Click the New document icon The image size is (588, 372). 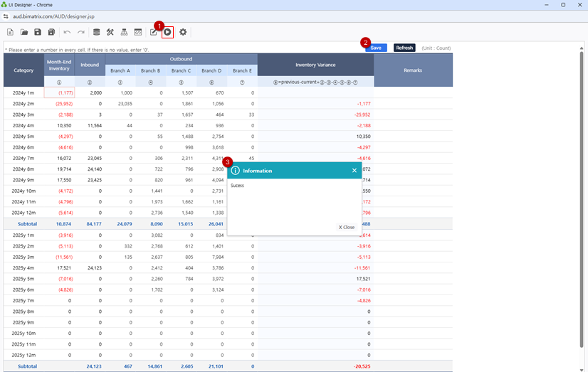[10, 32]
